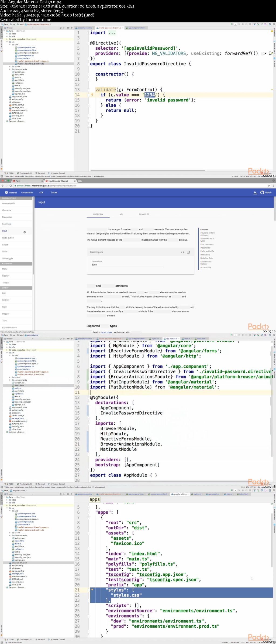Image resolution: width=276 pixels, height=644 pixels.
Task: Click 'Tag start is not closed' status text
Action: 13,642
